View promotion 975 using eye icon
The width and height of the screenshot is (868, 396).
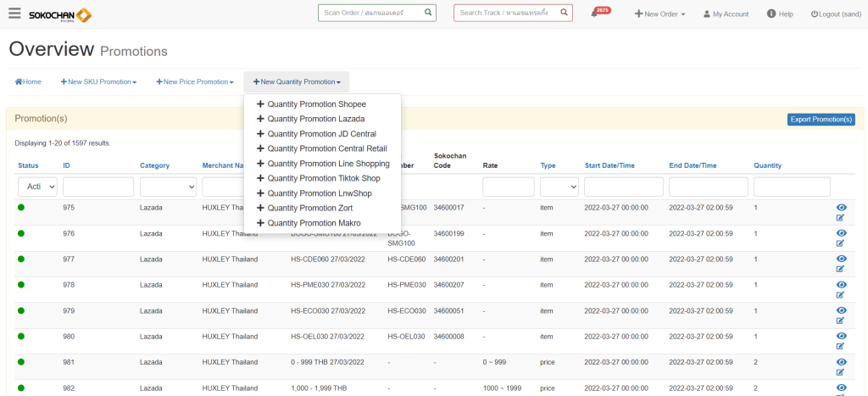point(841,208)
